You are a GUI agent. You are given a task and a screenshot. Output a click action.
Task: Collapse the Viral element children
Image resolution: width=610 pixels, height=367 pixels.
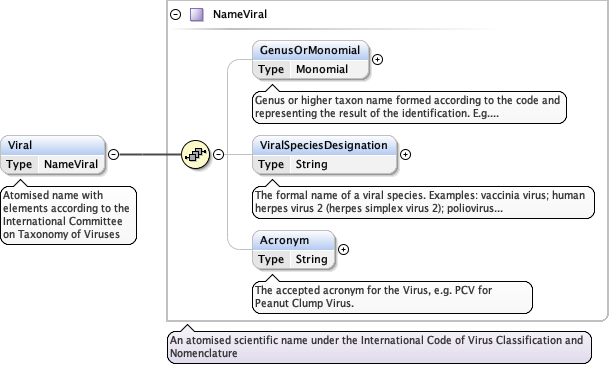point(113,155)
